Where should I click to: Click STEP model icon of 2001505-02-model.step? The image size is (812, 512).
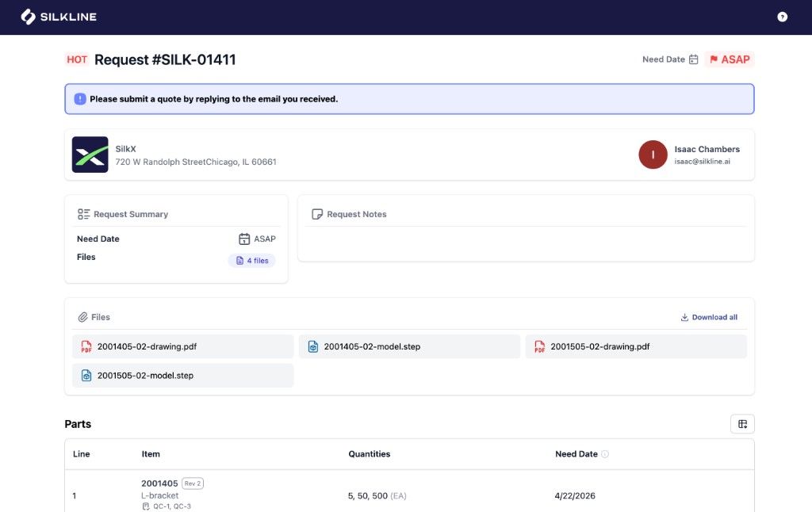pos(86,376)
